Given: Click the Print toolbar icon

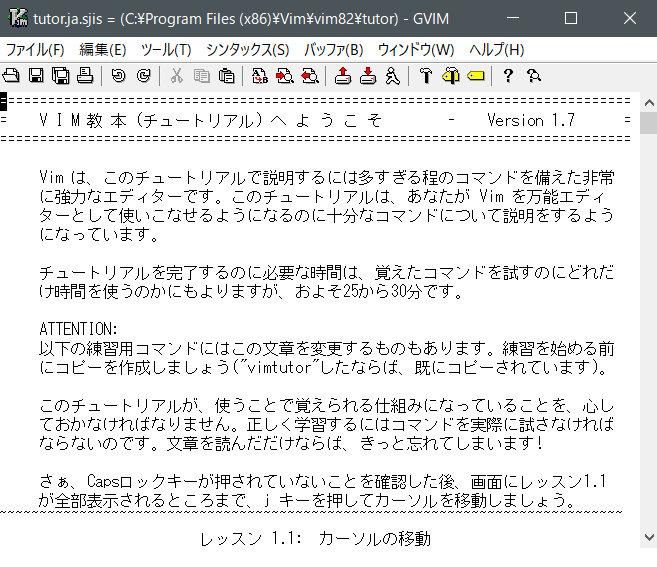Looking at the screenshot, I should (x=85, y=76).
